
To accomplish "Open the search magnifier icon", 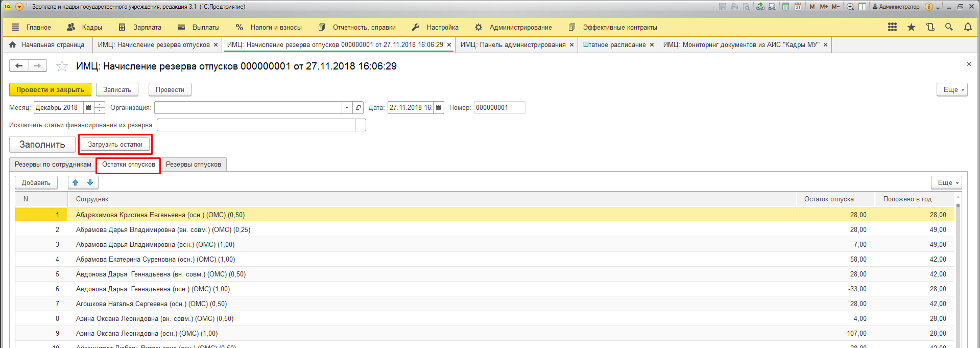I will coord(949,27).
